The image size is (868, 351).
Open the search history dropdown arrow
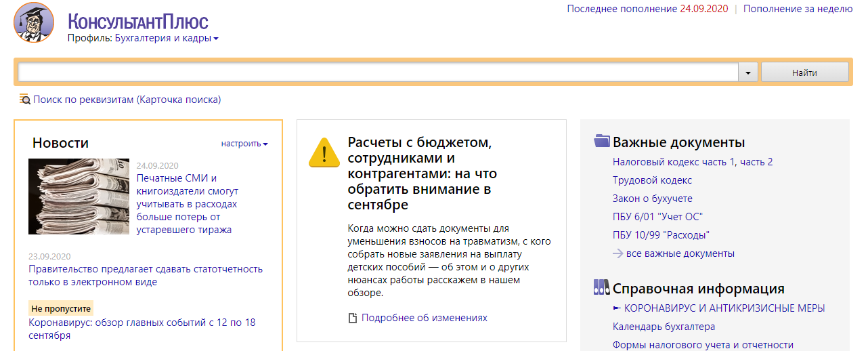748,73
